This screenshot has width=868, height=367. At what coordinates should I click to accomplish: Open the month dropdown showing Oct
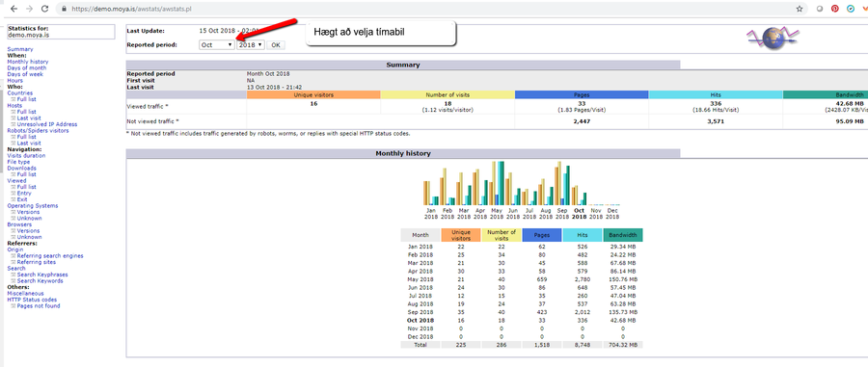217,44
